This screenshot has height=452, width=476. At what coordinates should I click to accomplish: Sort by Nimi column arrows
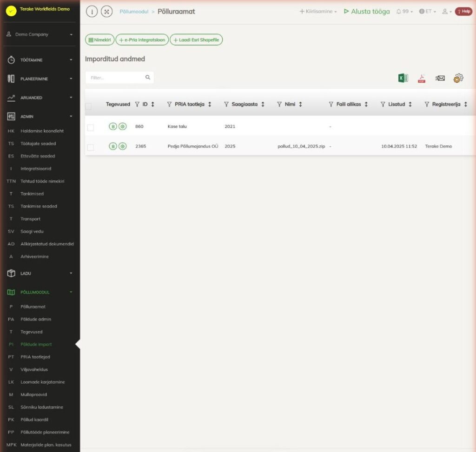pyautogui.click(x=301, y=105)
